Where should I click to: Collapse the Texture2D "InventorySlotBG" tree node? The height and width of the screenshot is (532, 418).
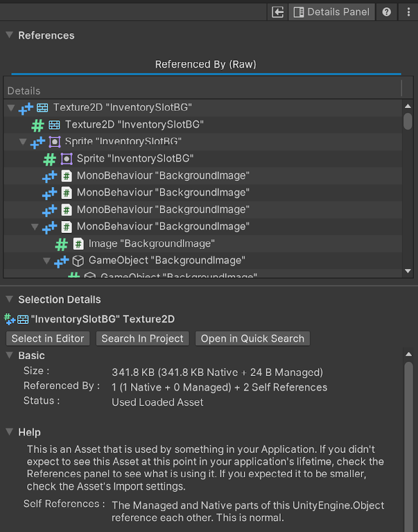(10, 107)
